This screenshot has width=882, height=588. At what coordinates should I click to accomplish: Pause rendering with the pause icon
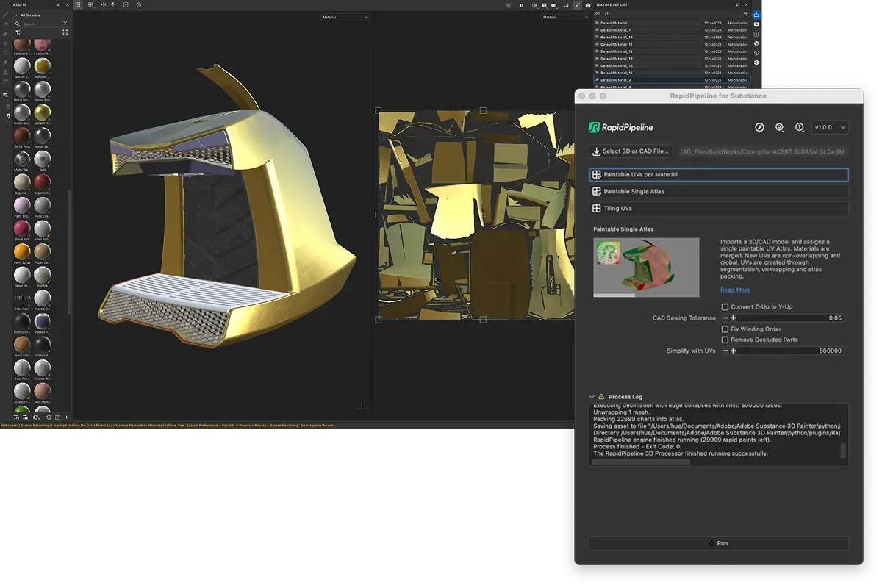point(522,5)
